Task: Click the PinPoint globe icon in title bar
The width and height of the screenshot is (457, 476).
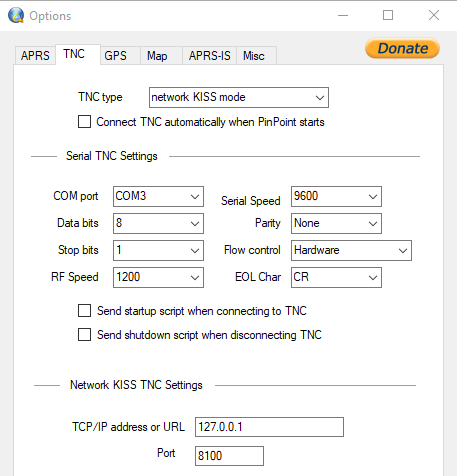Action: (16, 15)
